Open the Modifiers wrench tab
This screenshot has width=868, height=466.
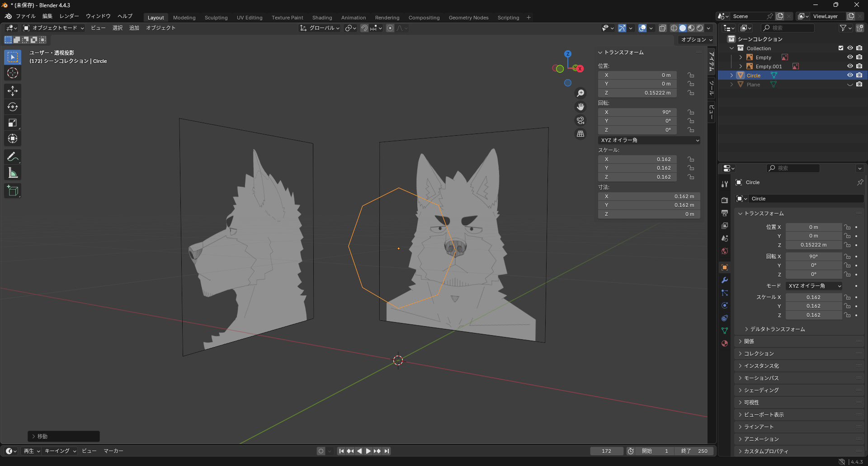[x=725, y=280]
